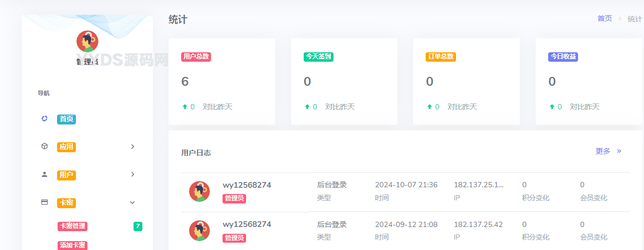The height and width of the screenshot is (250, 644).
Task: Click 管理员 badge in the 2024-09-12 row
Action: tap(234, 238)
